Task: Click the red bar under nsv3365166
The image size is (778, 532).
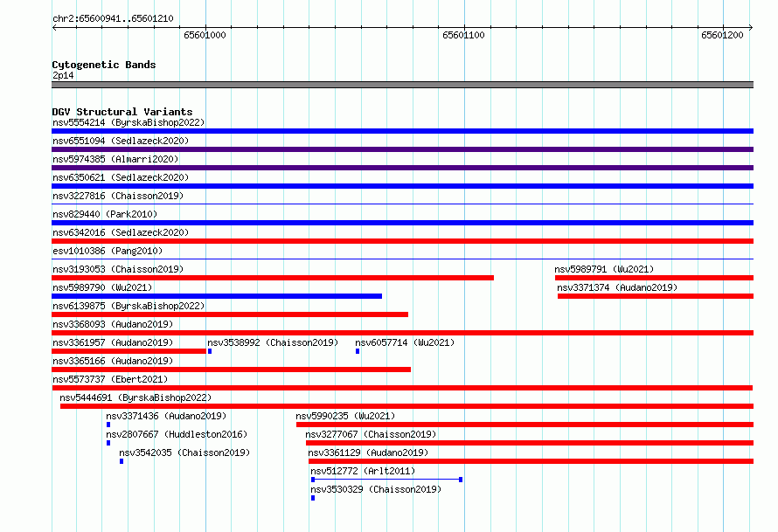Action: point(232,370)
